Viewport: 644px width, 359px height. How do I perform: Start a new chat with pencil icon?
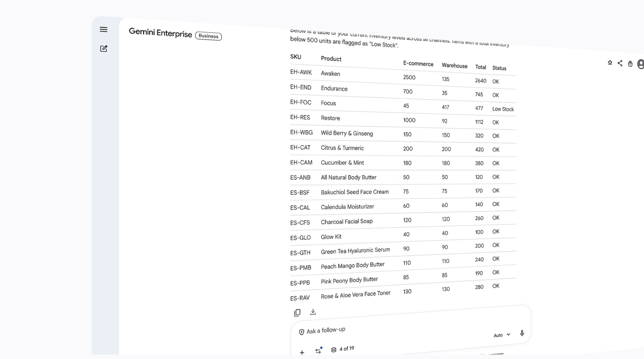click(x=104, y=48)
